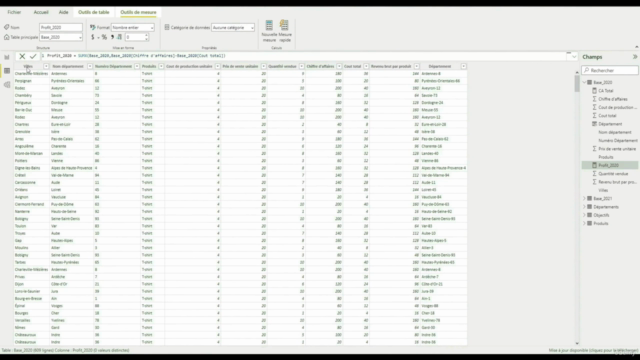Open filter dropdown for Produits column header
This screenshot has height=360, width=640.
[161, 66]
